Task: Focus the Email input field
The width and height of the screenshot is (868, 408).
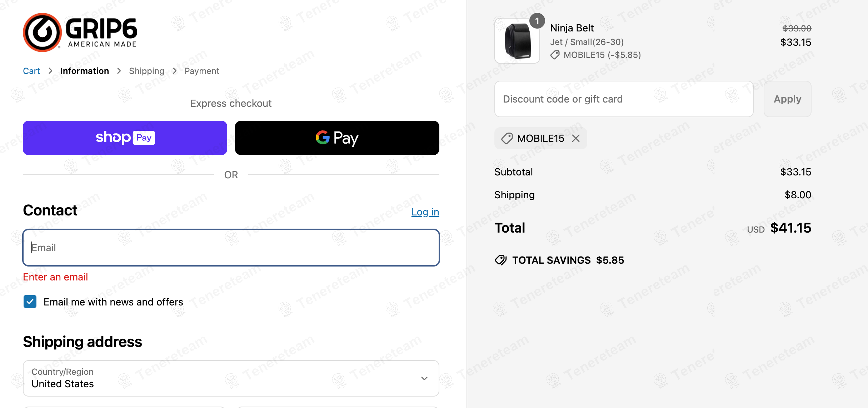Action: click(x=231, y=248)
